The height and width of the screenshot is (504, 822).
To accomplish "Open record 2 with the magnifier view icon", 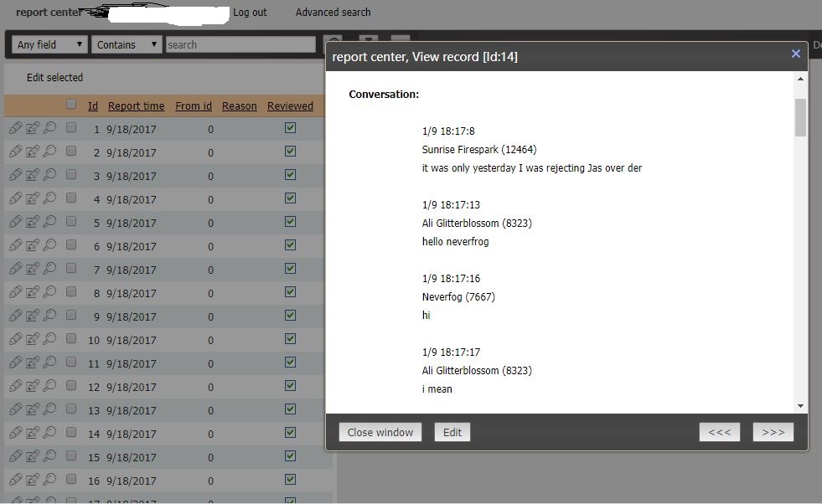I will (x=51, y=152).
